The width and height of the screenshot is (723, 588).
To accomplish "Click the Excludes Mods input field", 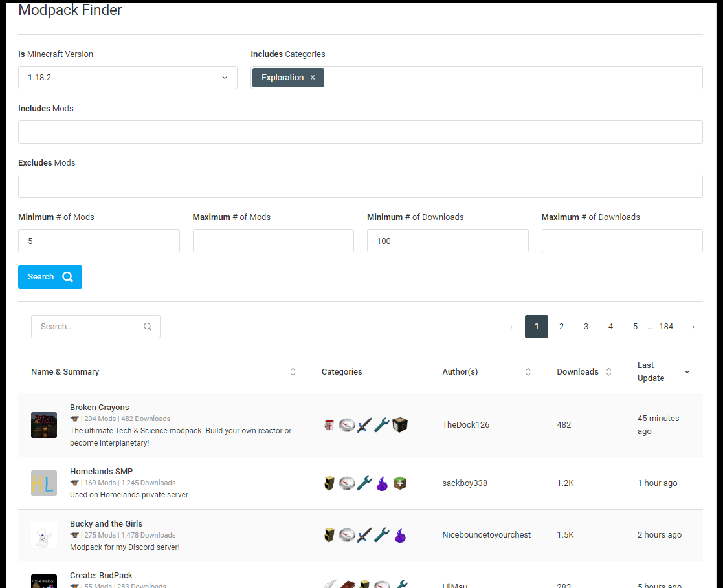I will click(361, 186).
